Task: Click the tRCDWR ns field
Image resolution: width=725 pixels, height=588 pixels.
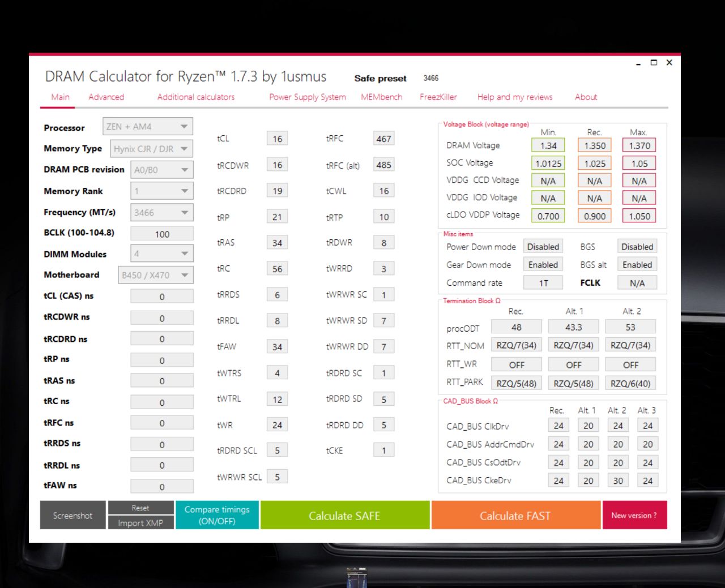Action: [x=161, y=318]
